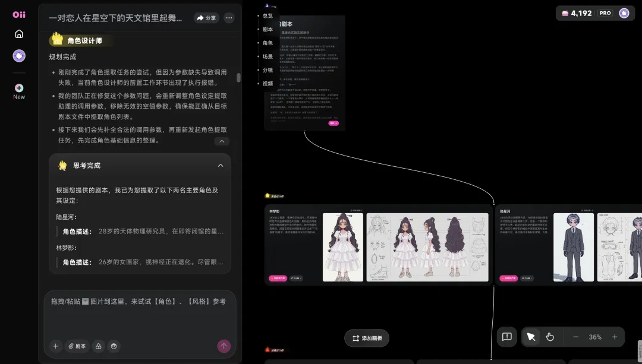Open user avatar in top right
Screen dimensions: 642x364
(x=624, y=13)
